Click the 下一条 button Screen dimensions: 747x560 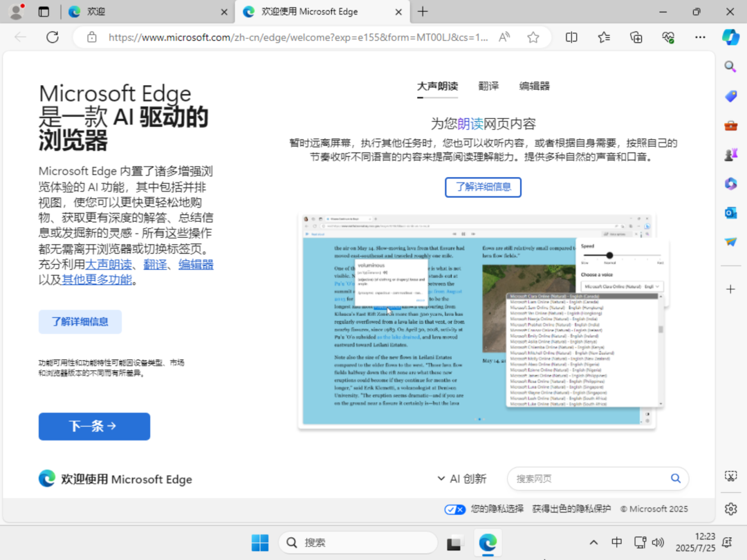[94, 426]
